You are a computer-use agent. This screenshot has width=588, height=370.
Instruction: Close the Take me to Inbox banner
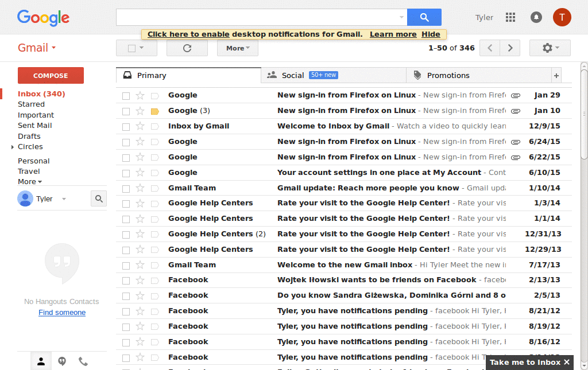tap(567, 362)
